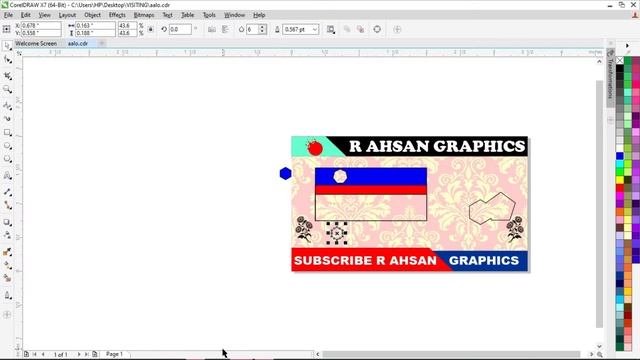640x360 pixels.
Task: Mirror the object horizontally
Action: [212, 29]
